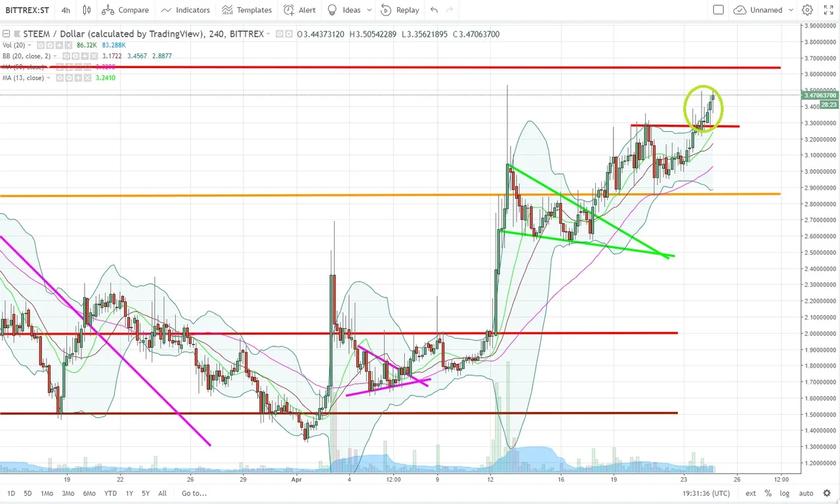The height and width of the screenshot is (504, 840).
Task: Select the 5D date range
Action: (x=28, y=493)
